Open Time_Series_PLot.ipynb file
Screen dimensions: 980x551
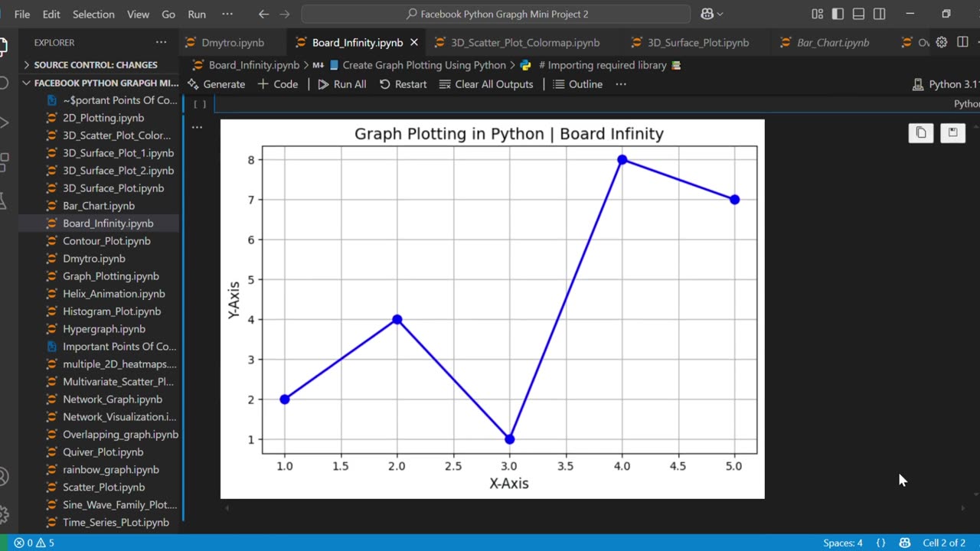pyautogui.click(x=116, y=523)
